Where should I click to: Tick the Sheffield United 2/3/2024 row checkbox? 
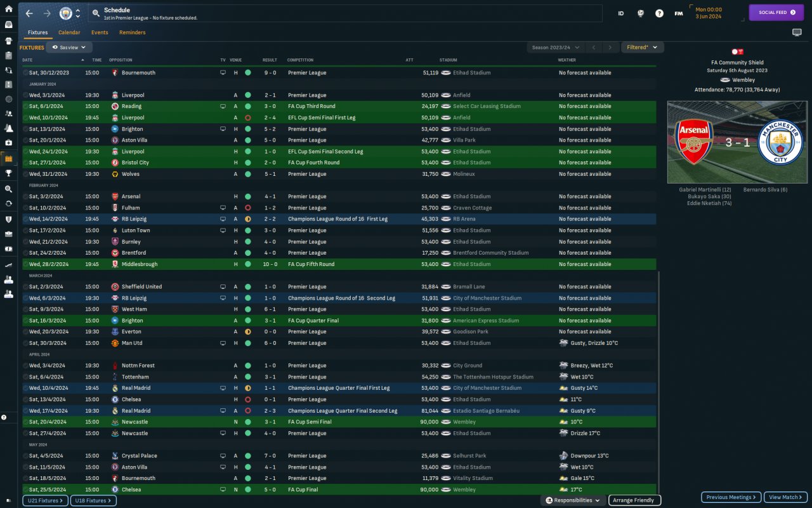(x=25, y=287)
